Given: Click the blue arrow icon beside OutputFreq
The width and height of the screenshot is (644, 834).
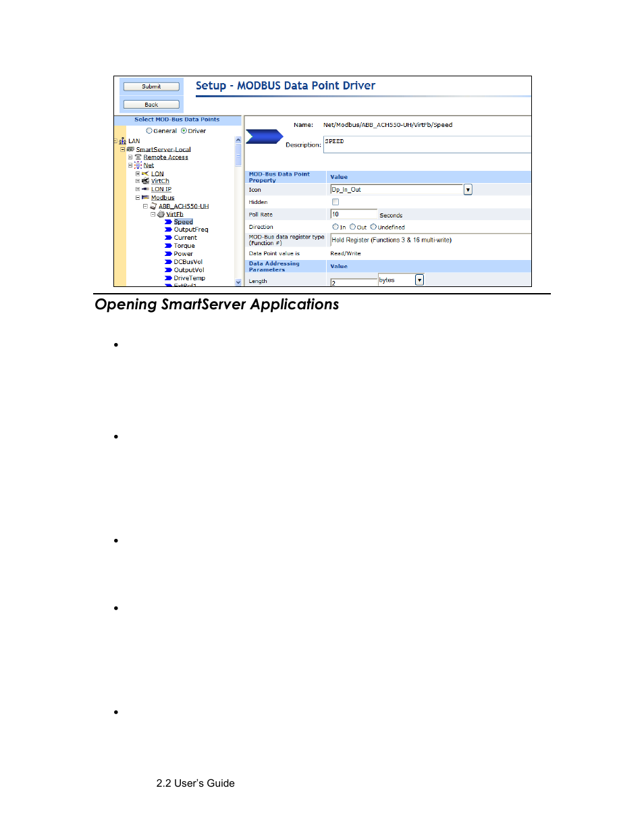Looking at the screenshot, I should click(x=168, y=230).
